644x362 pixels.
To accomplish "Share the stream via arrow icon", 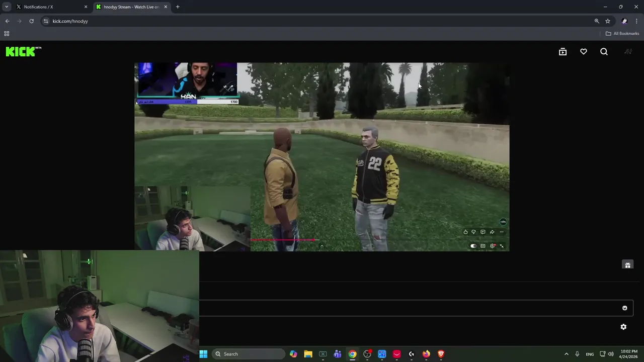I will [492, 232].
